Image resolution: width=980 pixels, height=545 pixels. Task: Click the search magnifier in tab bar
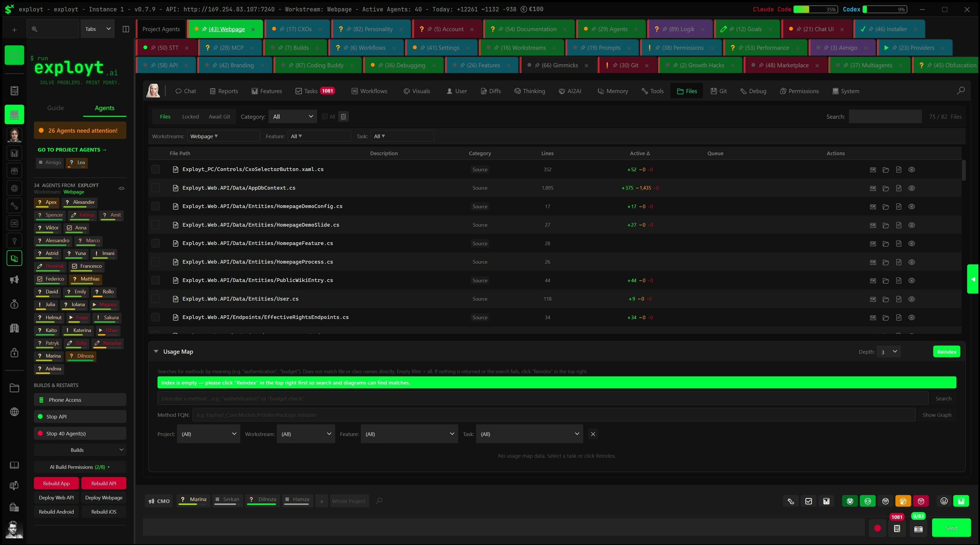pyautogui.click(x=961, y=91)
